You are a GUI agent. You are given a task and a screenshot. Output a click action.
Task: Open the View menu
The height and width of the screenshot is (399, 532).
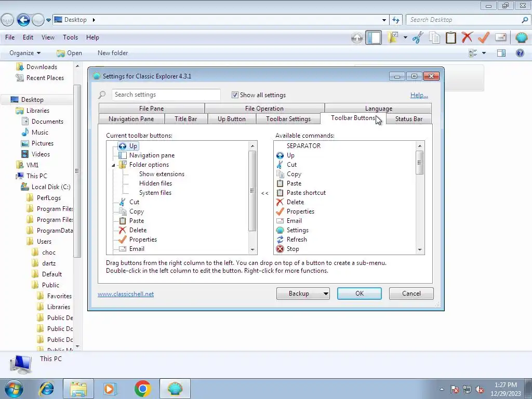(x=48, y=37)
